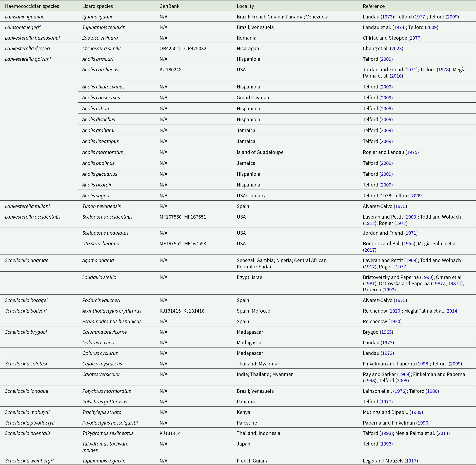
Task: Open Ray and Sarkar 1969 citation
Action: click(404, 374)
